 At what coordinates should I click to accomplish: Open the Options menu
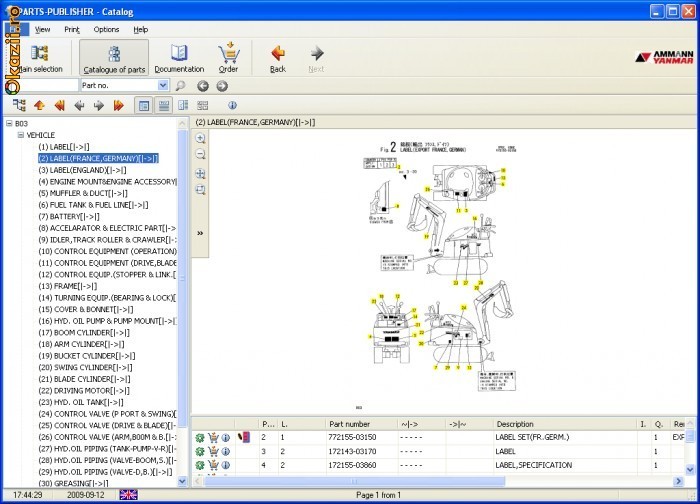106,29
